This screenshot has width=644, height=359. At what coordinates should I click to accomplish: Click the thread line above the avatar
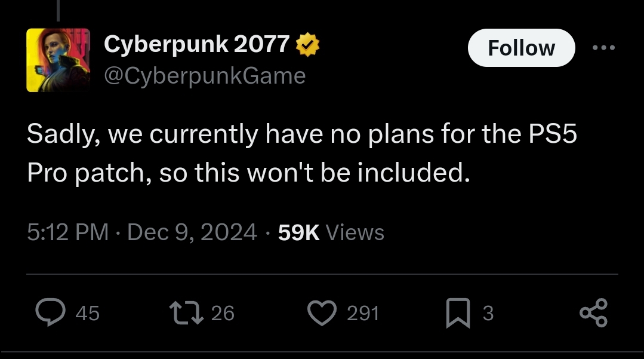pos(58,9)
